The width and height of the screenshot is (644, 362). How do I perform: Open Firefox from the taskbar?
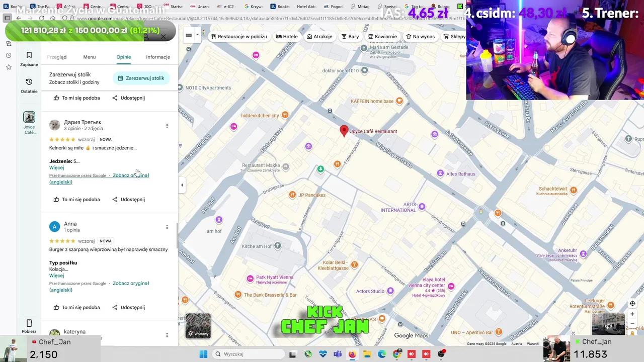[x=352, y=354]
